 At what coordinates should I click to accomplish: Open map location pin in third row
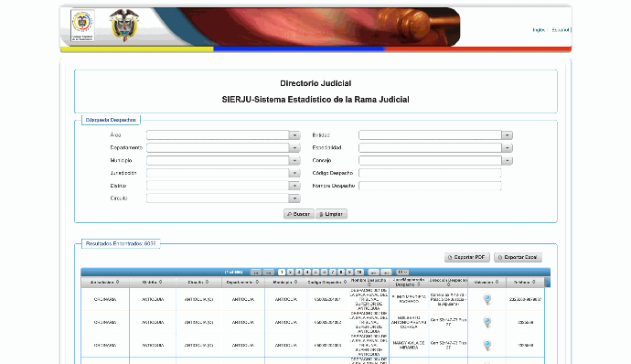(487, 345)
